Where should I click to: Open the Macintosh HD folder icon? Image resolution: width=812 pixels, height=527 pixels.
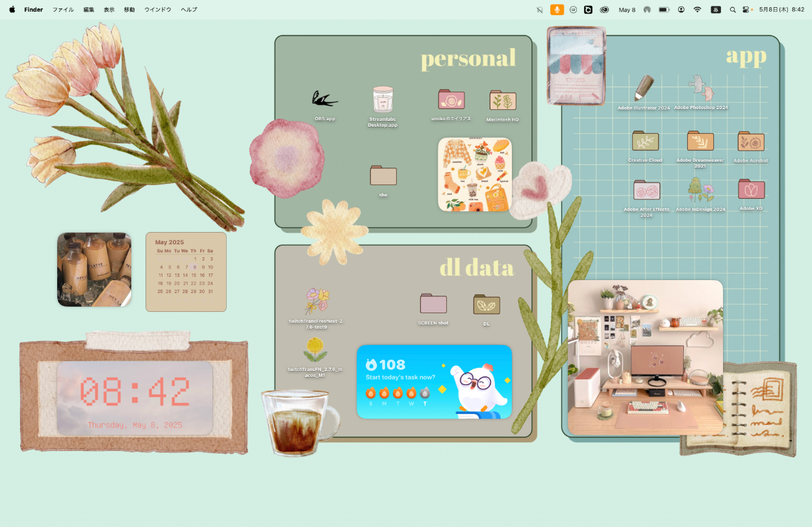[x=502, y=101]
